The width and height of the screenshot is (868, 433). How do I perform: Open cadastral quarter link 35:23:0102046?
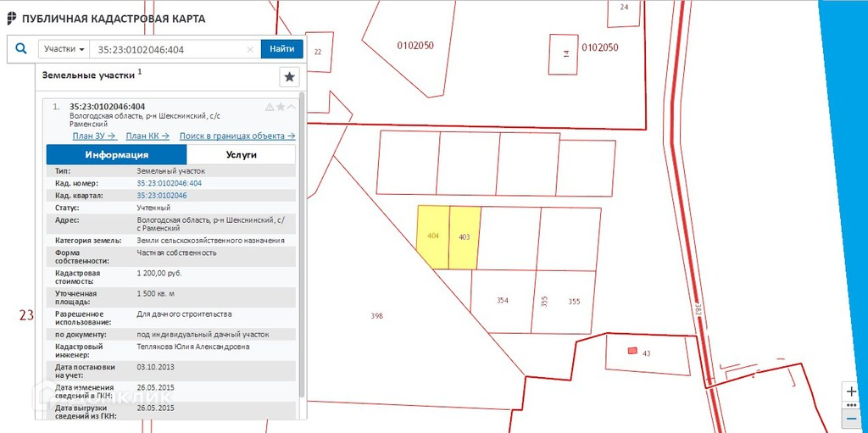(162, 196)
